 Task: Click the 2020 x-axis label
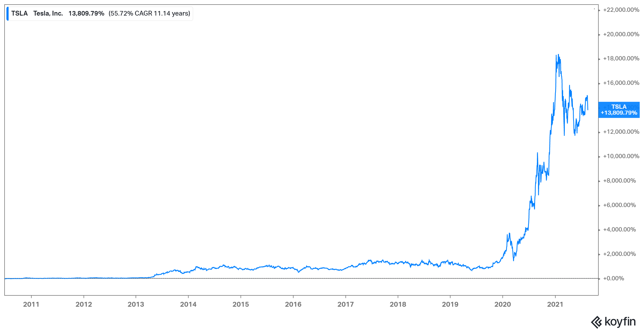(503, 304)
